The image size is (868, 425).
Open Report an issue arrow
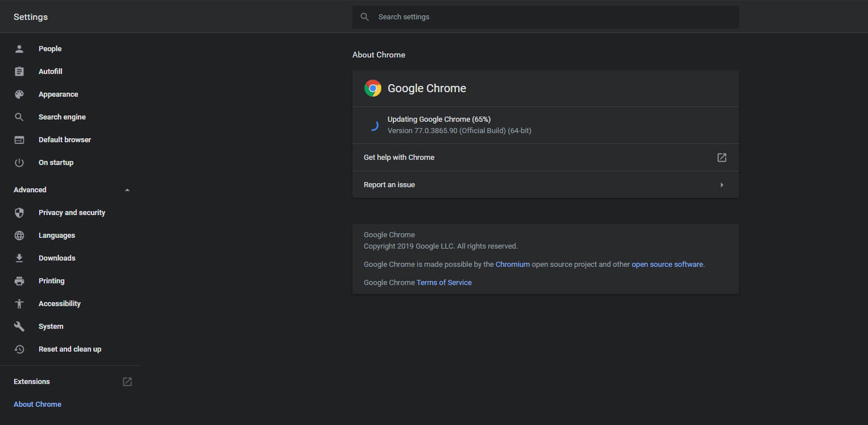coord(722,185)
